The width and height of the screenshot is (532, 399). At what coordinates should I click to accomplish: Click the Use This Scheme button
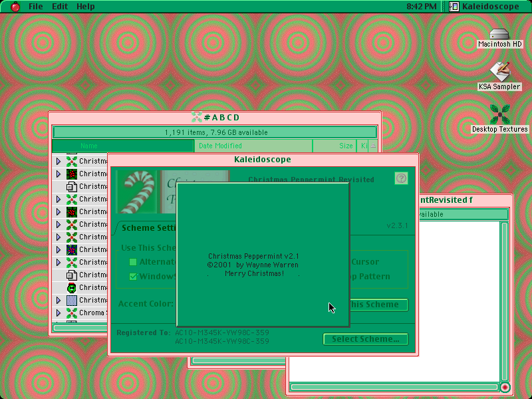[x=379, y=305]
